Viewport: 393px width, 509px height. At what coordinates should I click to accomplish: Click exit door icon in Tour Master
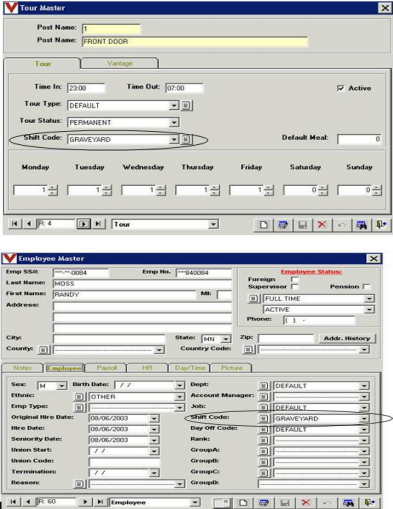click(x=381, y=225)
